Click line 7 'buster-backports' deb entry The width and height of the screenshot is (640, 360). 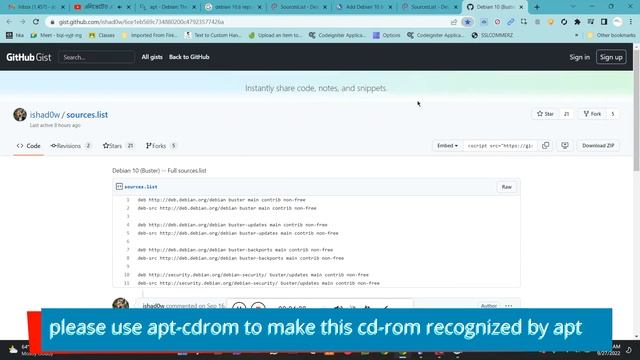(235, 250)
